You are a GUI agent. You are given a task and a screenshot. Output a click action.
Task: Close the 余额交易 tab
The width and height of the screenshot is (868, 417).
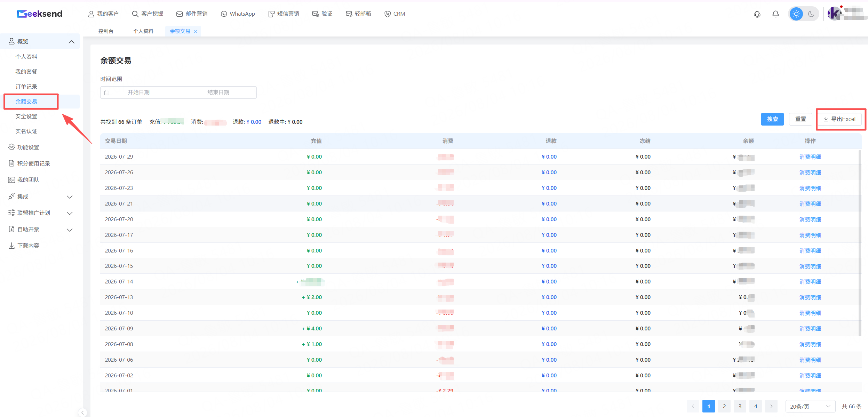click(x=196, y=32)
